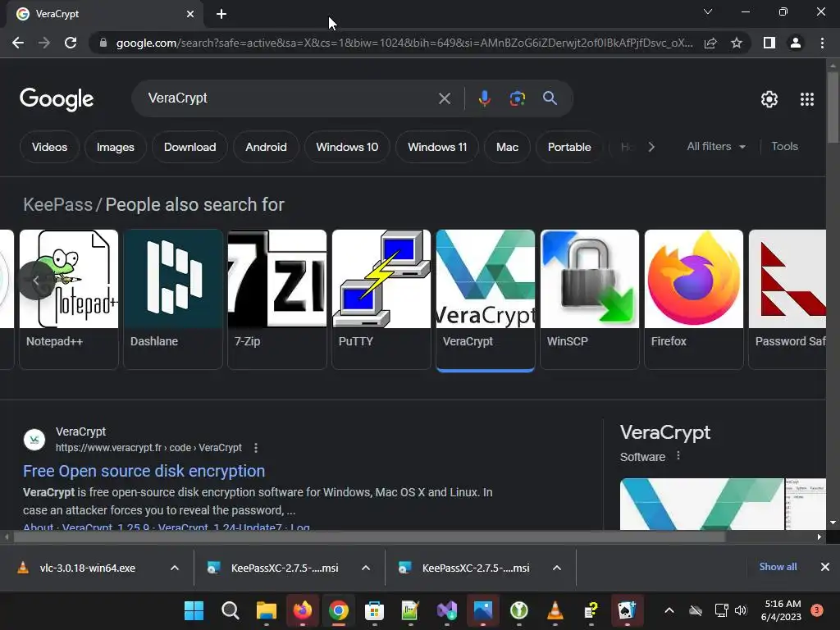Search by image with Google Lens

(517, 98)
